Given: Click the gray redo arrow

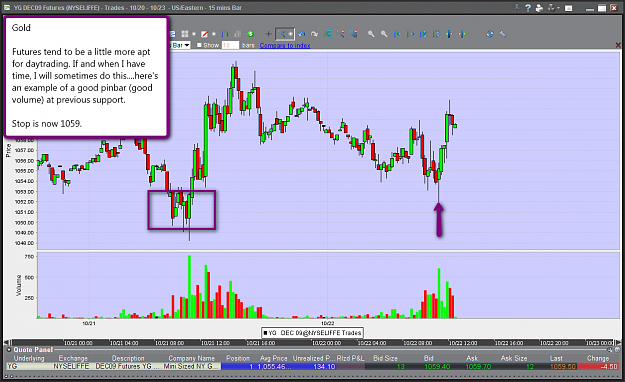Looking at the screenshot, I should coord(314,34).
